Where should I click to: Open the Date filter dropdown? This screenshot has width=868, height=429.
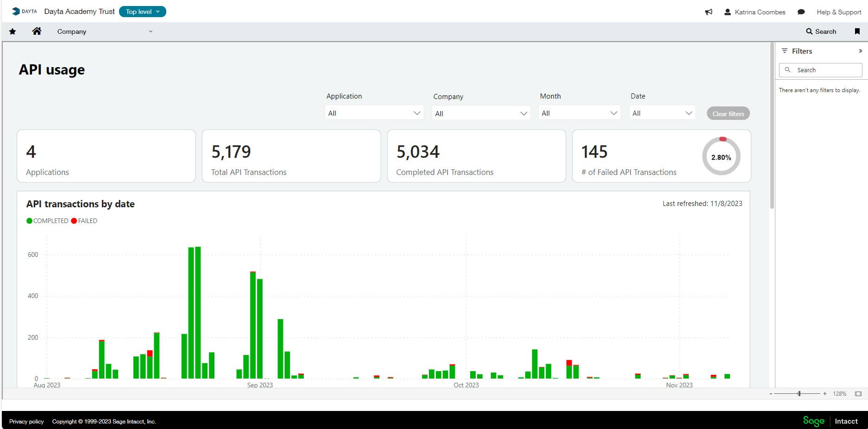pos(662,113)
